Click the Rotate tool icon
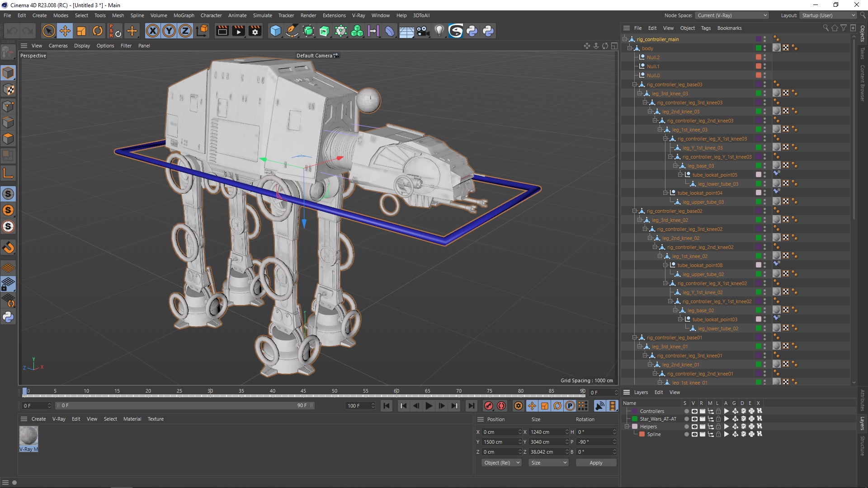The height and width of the screenshot is (488, 868). (x=98, y=31)
